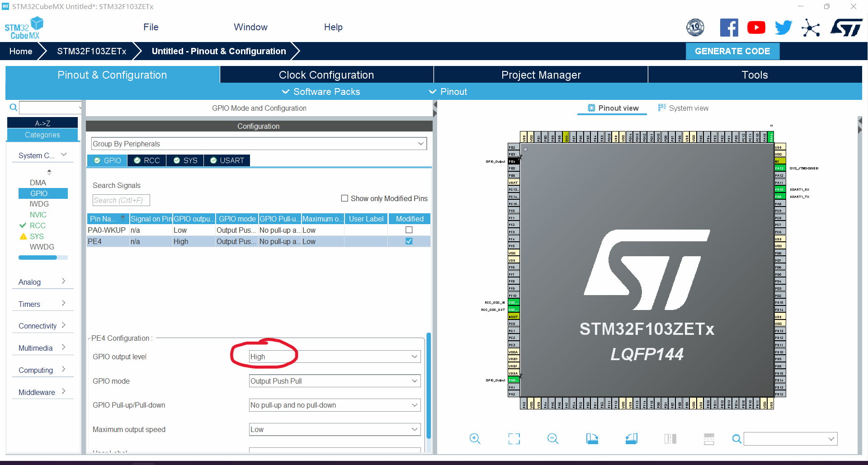Expand the Middleware category
Viewport: 868px width, 465px height.
pyautogui.click(x=42, y=392)
